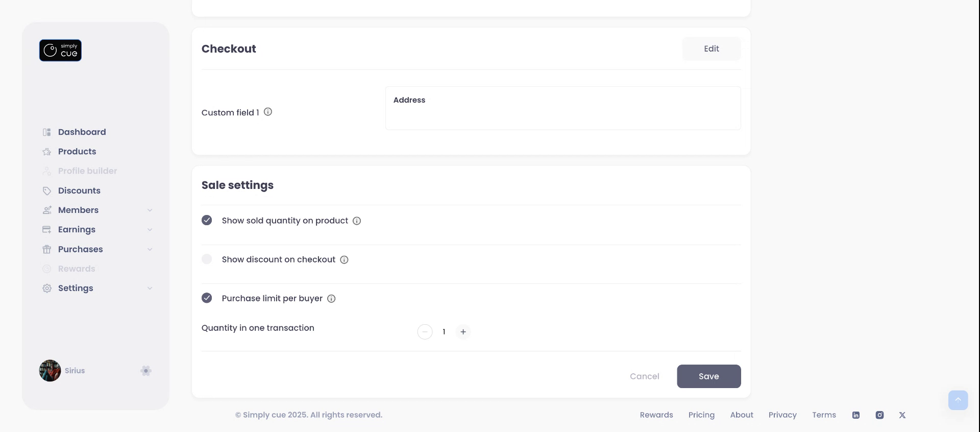980x432 pixels.
Task: Open Discounts in the sidebar
Action: 79,190
